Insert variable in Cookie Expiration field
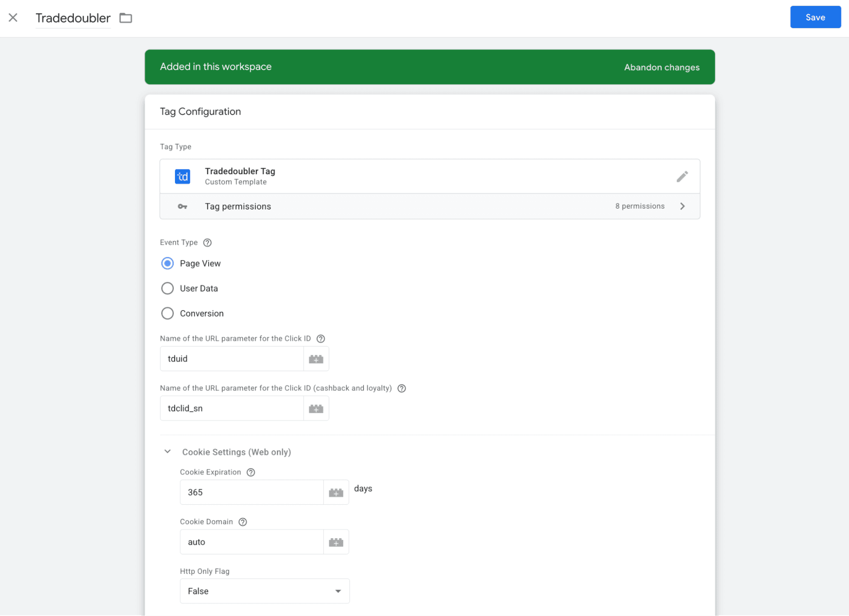This screenshot has height=616, width=849. click(x=336, y=492)
